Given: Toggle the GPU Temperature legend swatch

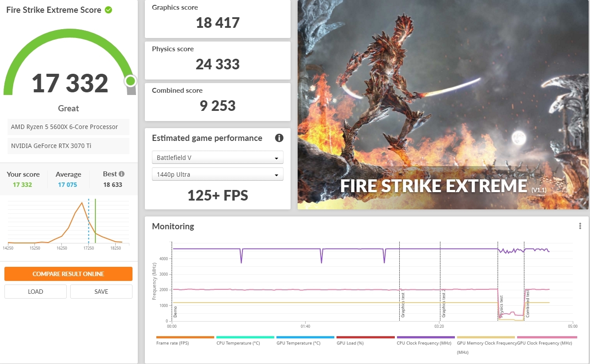Looking at the screenshot, I should 305,337.
